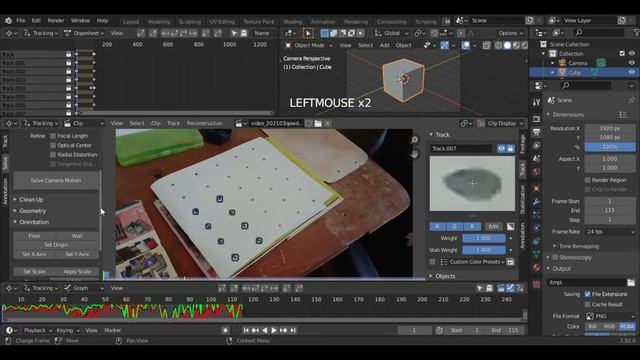Expand the Camera tree item
This screenshot has width=640, height=360.
click(x=553, y=63)
